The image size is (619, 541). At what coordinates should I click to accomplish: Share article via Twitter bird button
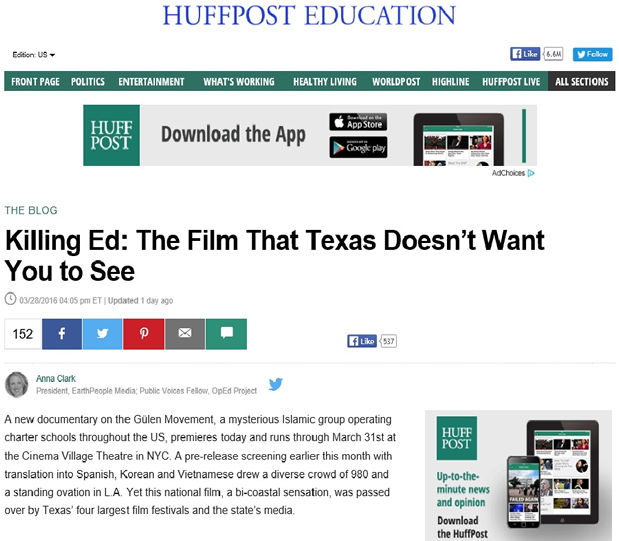pos(103,334)
